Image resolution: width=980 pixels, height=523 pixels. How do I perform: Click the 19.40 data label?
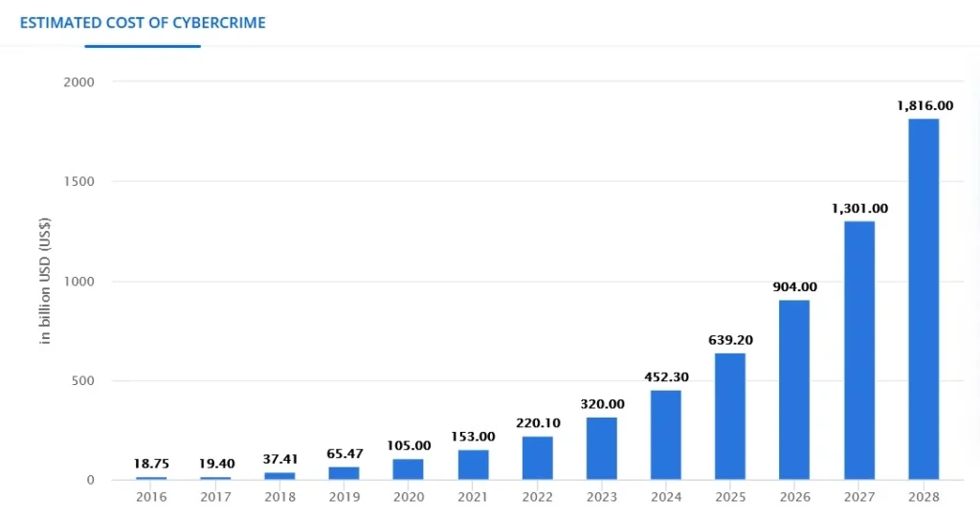[x=215, y=463]
